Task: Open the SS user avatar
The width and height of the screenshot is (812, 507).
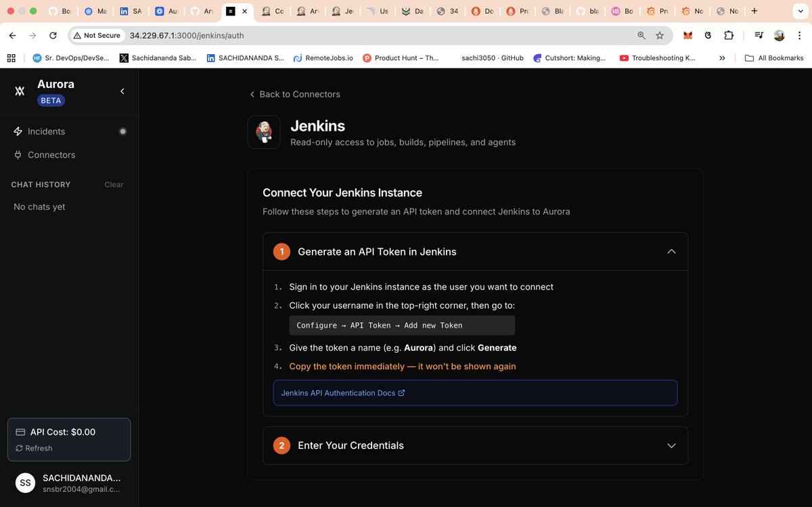Action: (26, 483)
